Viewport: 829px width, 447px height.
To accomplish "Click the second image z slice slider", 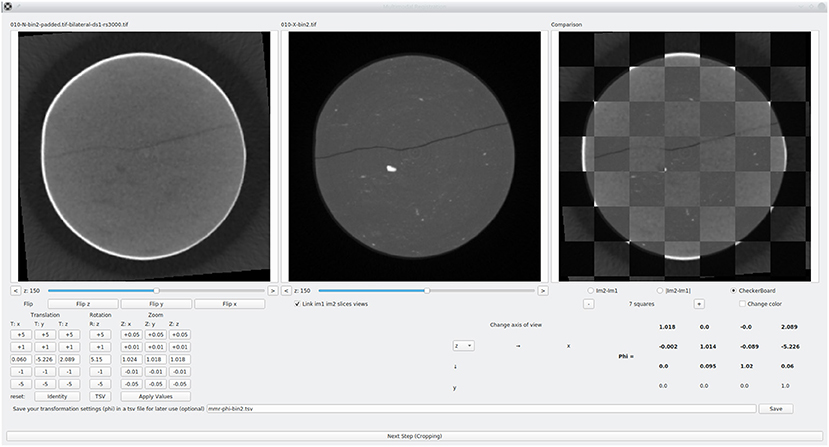I will [x=427, y=291].
